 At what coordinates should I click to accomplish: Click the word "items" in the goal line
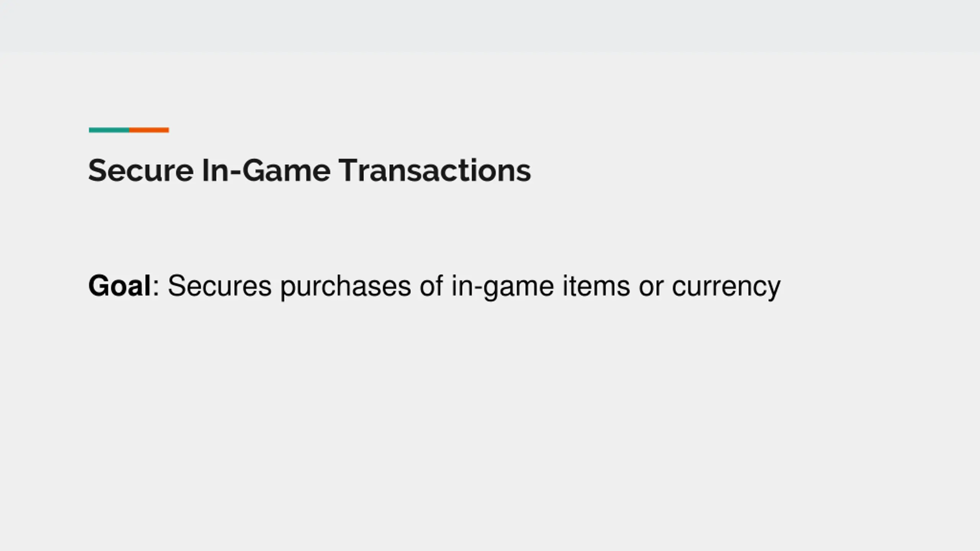click(596, 286)
